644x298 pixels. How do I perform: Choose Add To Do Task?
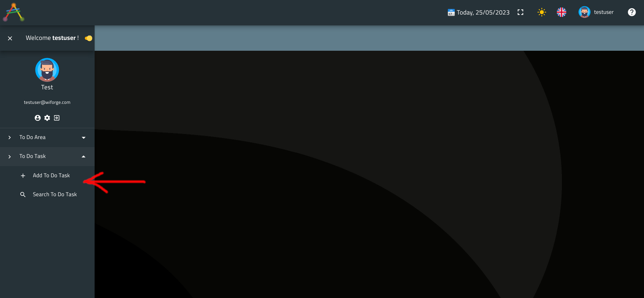pos(47,176)
